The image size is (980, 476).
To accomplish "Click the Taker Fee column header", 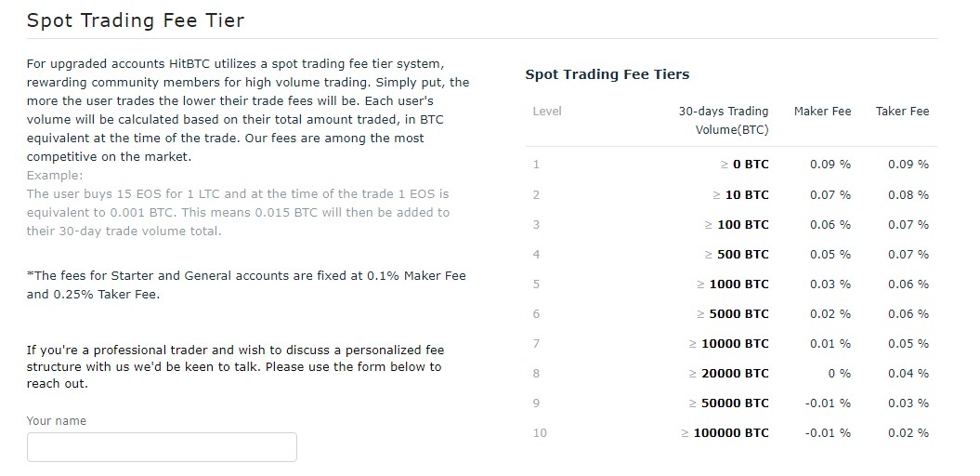I will pos(902,112).
